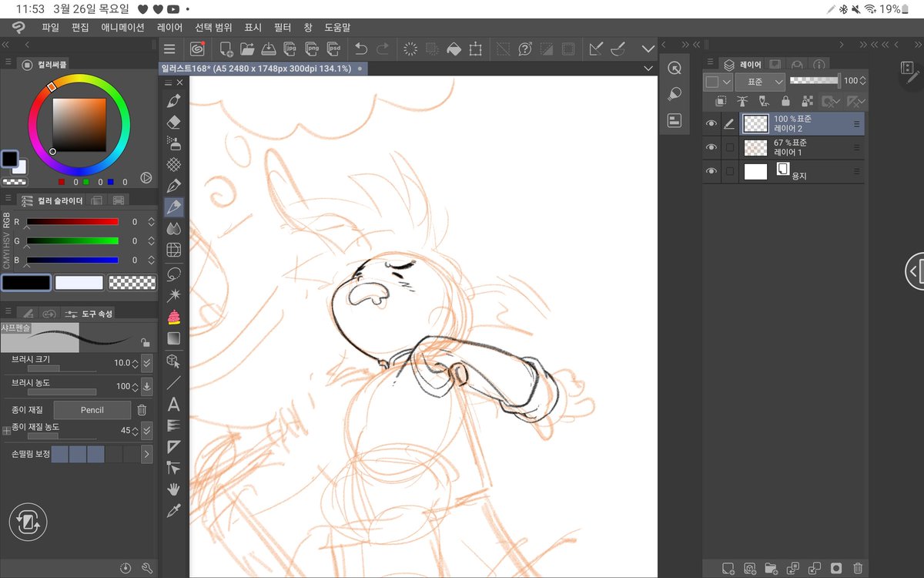
Task: Click the Redo arrow
Action: click(383, 49)
